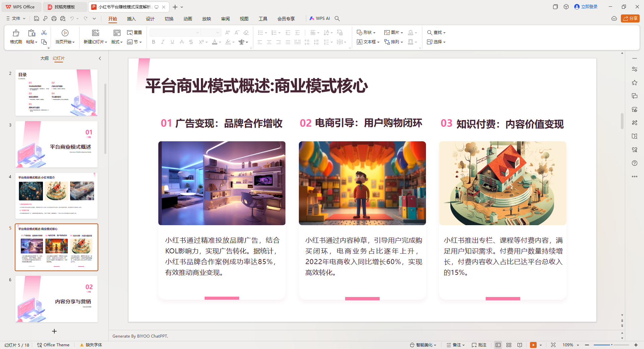Screen dimensions: 644x349
Task: Select slide 3 thumbnail 平台商业模式概述
Action: (57, 144)
